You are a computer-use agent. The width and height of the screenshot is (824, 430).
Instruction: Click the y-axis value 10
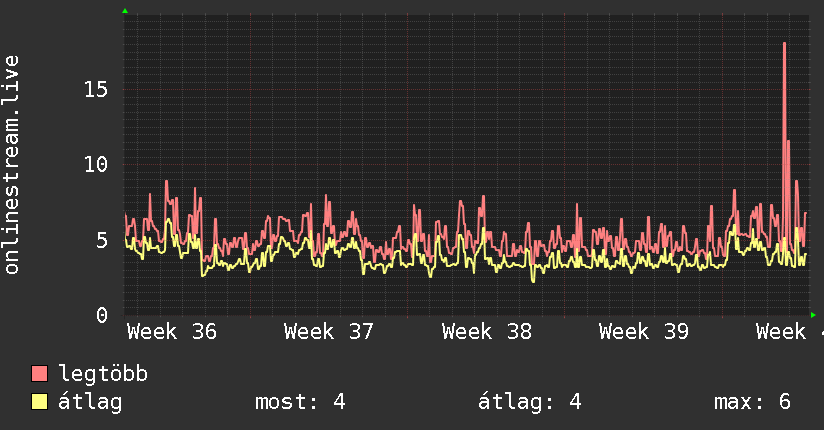click(x=96, y=165)
